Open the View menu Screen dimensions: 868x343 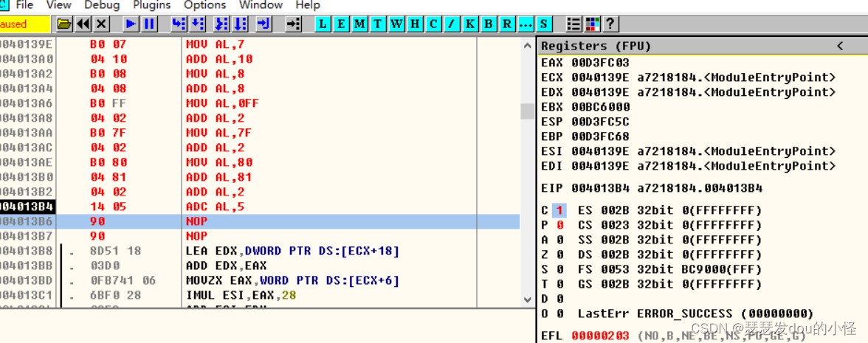point(59,6)
